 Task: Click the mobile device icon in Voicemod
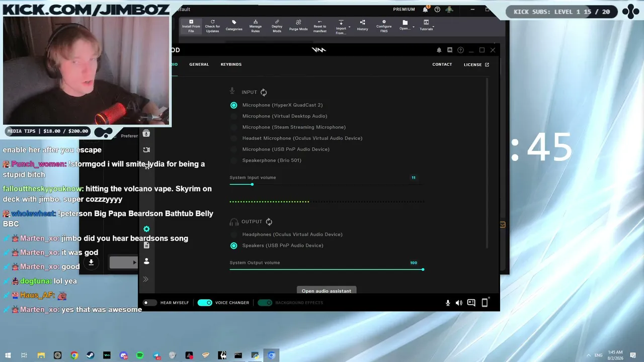[x=485, y=303]
